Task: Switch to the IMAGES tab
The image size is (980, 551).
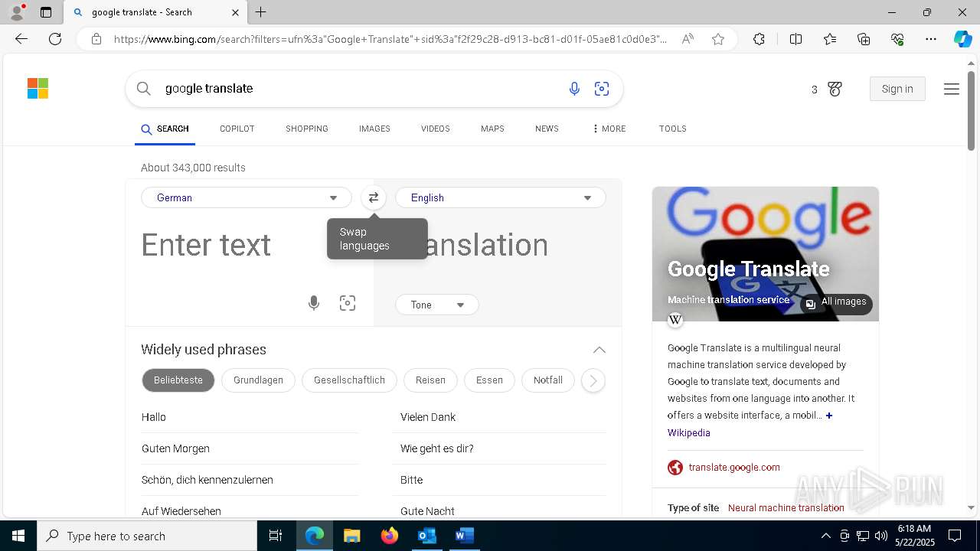Action: tap(374, 129)
